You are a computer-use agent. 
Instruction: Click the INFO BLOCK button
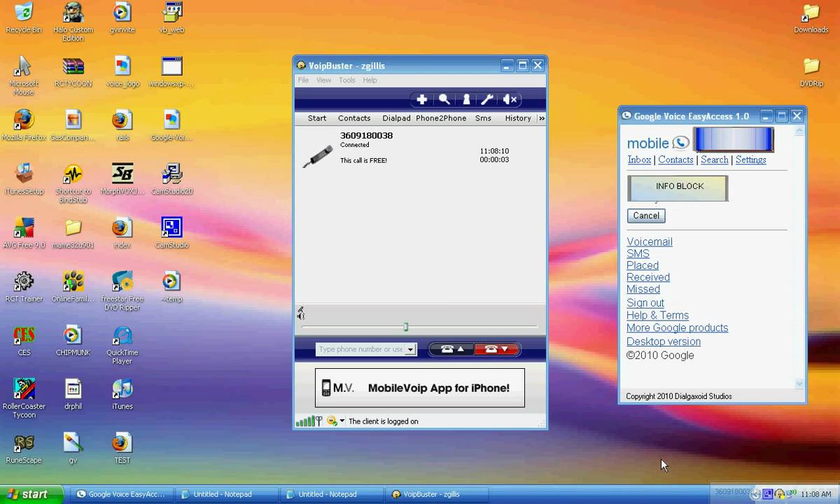pyautogui.click(x=678, y=188)
